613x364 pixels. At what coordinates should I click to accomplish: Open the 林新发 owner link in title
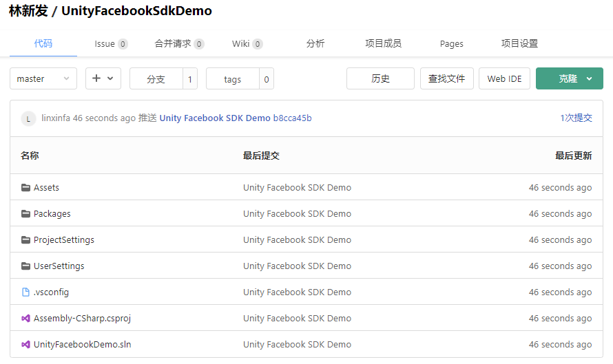pyautogui.click(x=28, y=10)
